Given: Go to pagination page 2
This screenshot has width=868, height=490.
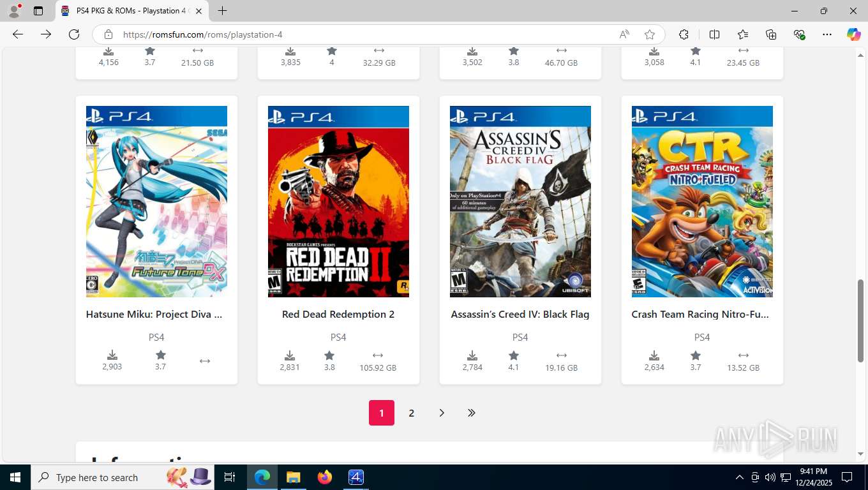Looking at the screenshot, I should 412,413.
